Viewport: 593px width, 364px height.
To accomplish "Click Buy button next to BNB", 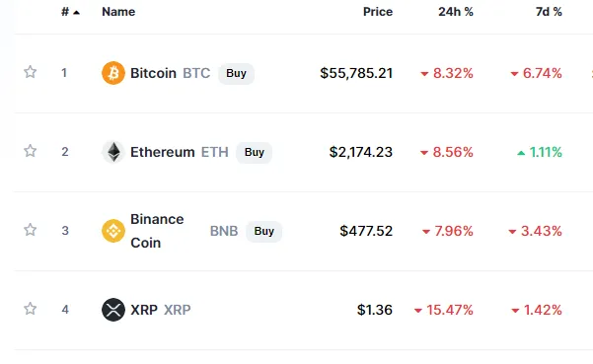I will click(264, 231).
